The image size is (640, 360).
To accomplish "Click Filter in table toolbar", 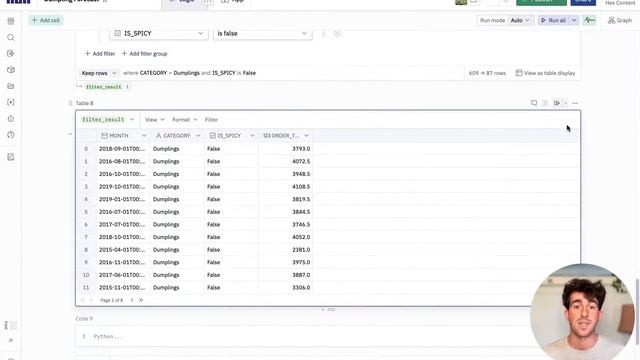I will (211, 120).
